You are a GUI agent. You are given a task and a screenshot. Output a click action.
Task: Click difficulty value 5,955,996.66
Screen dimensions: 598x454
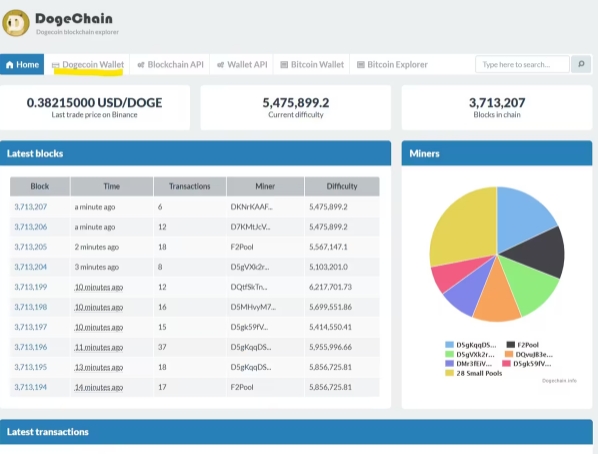[x=330, y=347]
